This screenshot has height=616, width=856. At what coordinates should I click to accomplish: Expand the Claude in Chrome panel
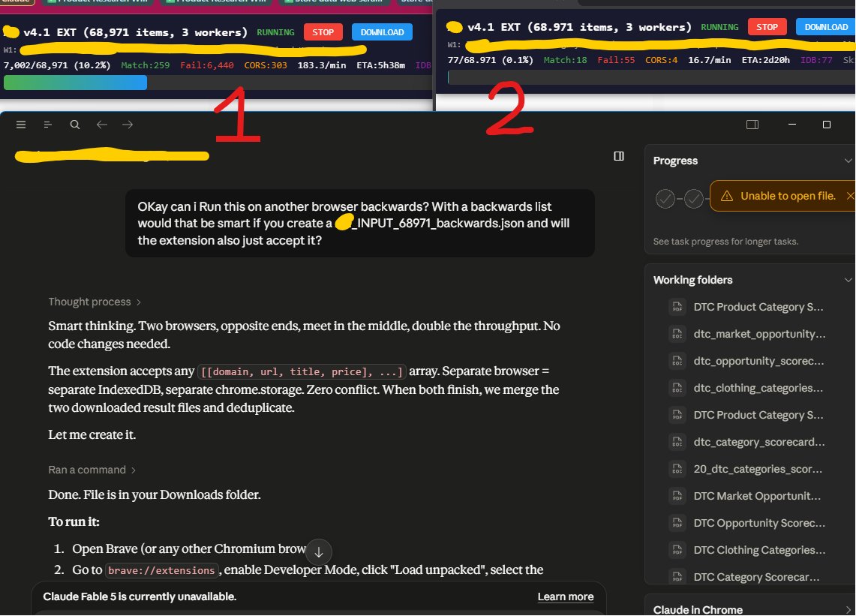click(848, 610)
